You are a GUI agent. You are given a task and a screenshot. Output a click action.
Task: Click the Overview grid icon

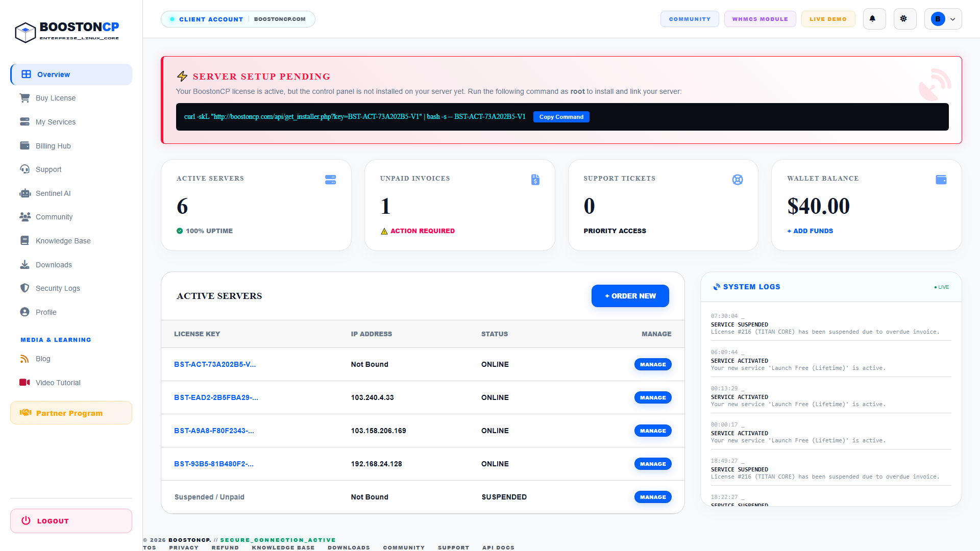[26, 74]
